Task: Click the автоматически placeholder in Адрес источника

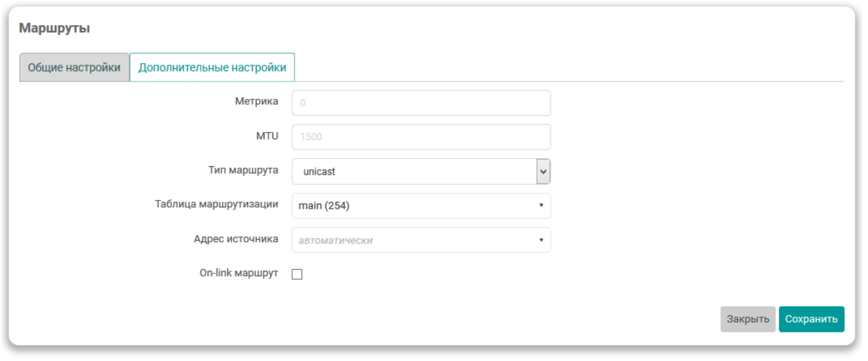Action: 336,240
